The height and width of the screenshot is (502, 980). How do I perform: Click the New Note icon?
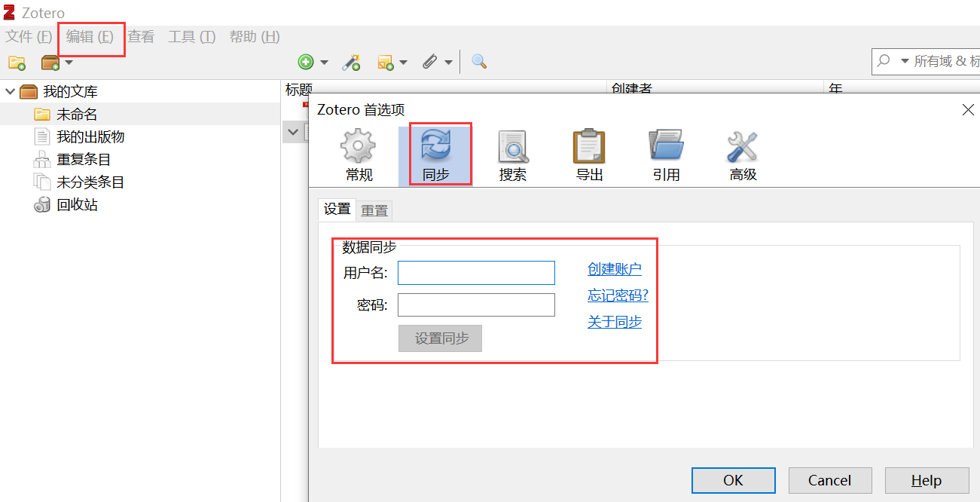point(386,63)
